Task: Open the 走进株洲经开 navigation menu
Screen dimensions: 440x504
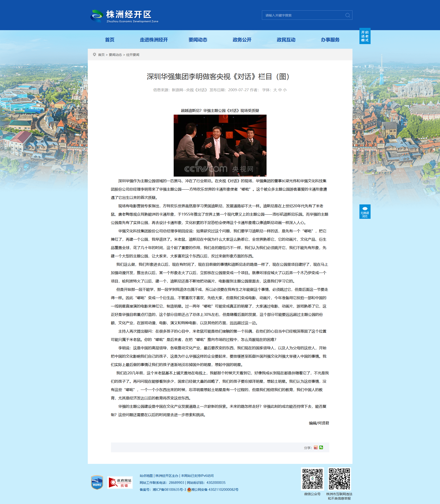Action: (x=154, y=40)
